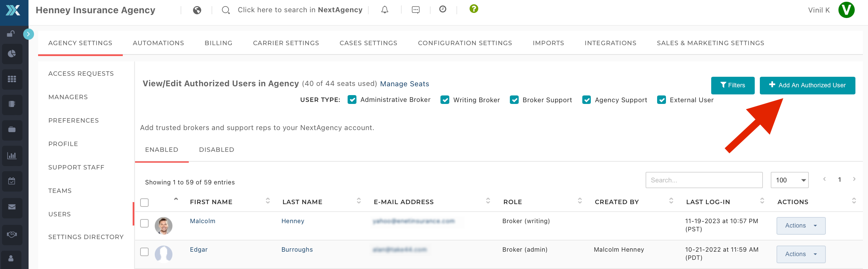This screenshot has height=269, width=868.
Task: Open the 100 entries per page dropdown
Action: click(789, 180)
